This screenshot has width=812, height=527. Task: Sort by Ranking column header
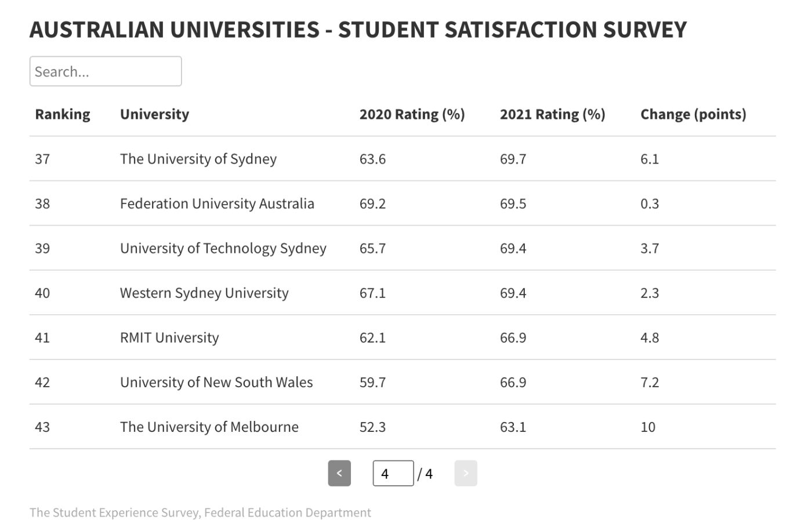click(x=63, y=114)
